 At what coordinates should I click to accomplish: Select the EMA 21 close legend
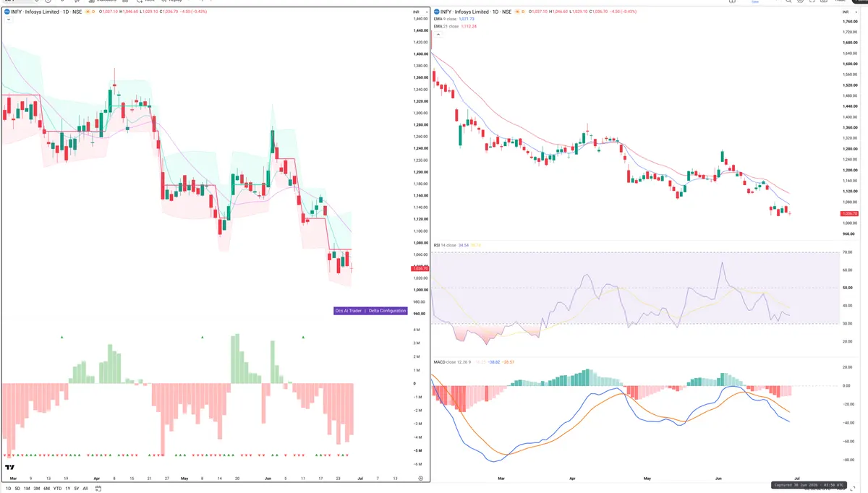(446, 27)
